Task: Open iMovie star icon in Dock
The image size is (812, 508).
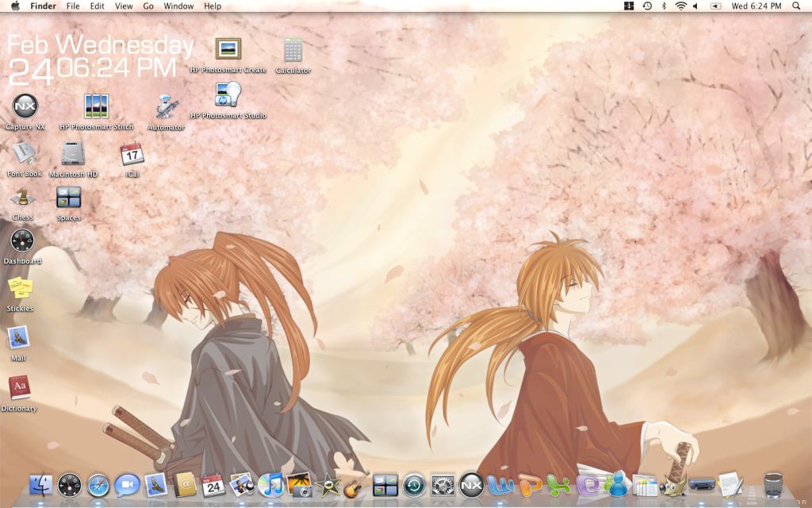Action: (327, 486)
